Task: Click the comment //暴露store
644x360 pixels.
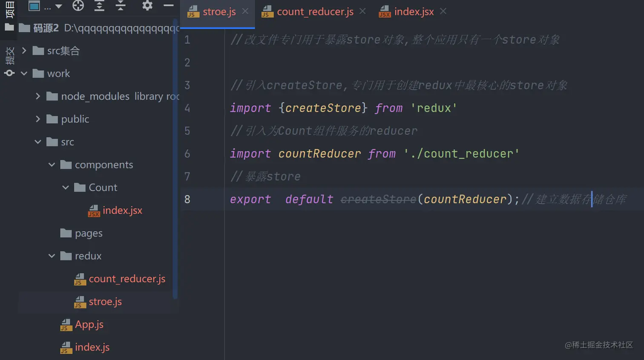Action: tap(265, 176)
